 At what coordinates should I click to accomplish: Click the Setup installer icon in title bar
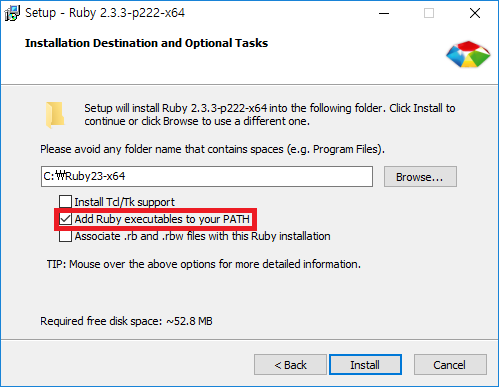coord(12,13)
